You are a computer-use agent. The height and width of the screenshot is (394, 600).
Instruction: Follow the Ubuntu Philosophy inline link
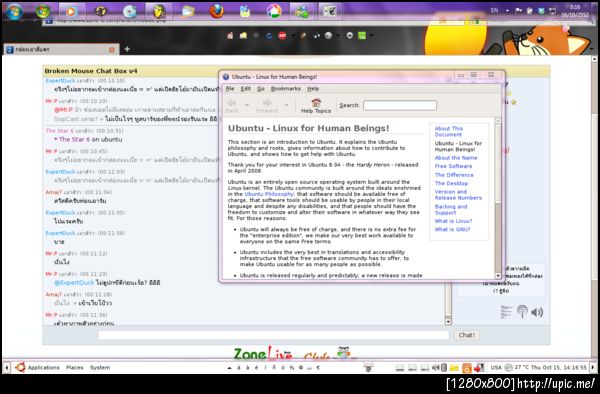(x=269, y=194)
